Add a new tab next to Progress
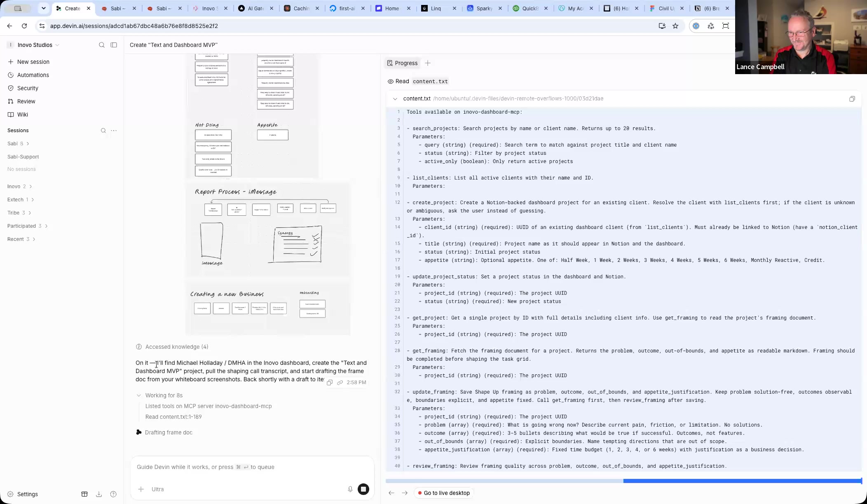867x504 pixels. pyautogui.click(x=428, y=63)
